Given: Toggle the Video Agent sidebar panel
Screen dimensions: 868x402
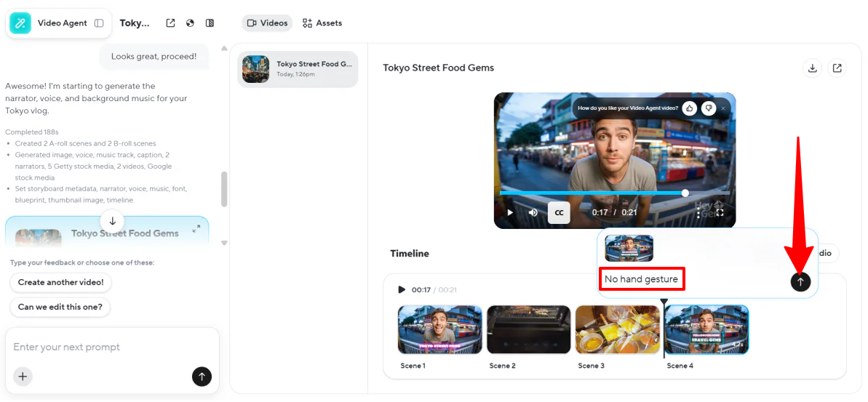Looking at the screenshot, I should (99, 23).
